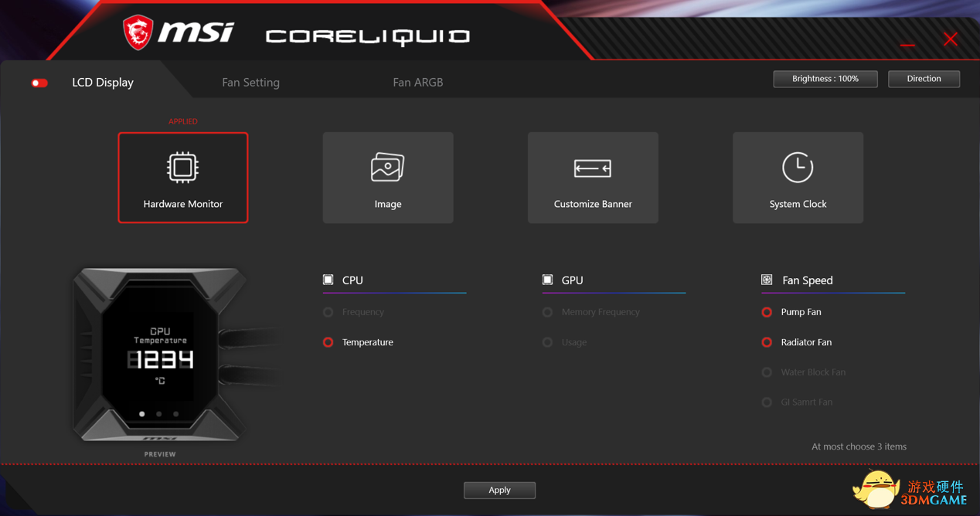Screen dimensions: 980x516
Task: Click the CPU section chip icon
Action: tap(328, 280)
